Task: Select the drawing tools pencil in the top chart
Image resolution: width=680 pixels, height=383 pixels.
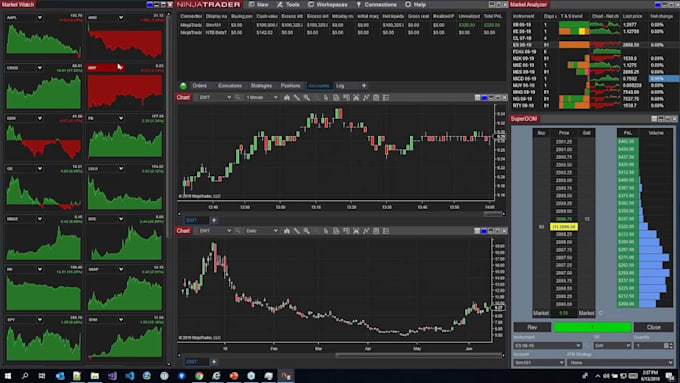Action: click(297, 98)
